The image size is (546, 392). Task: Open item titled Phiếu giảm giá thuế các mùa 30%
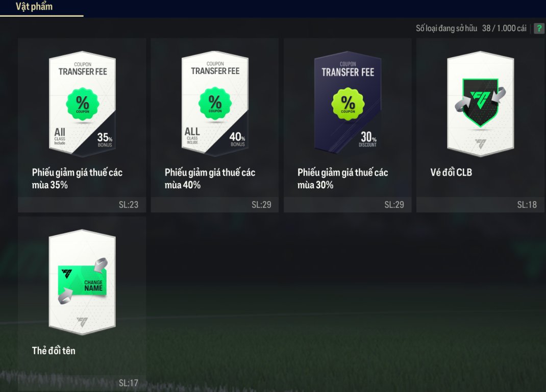(x=342, y=179)
